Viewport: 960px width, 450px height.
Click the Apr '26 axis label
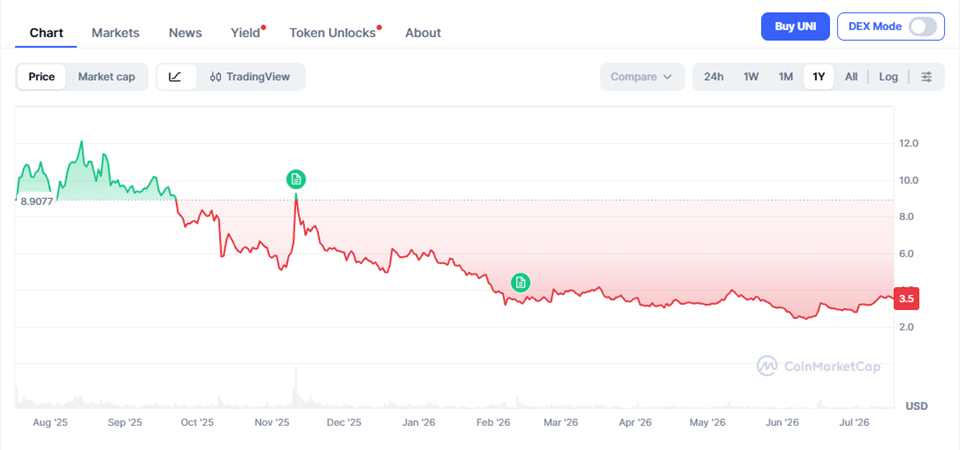pyautogui.click(x=635, y=422)
